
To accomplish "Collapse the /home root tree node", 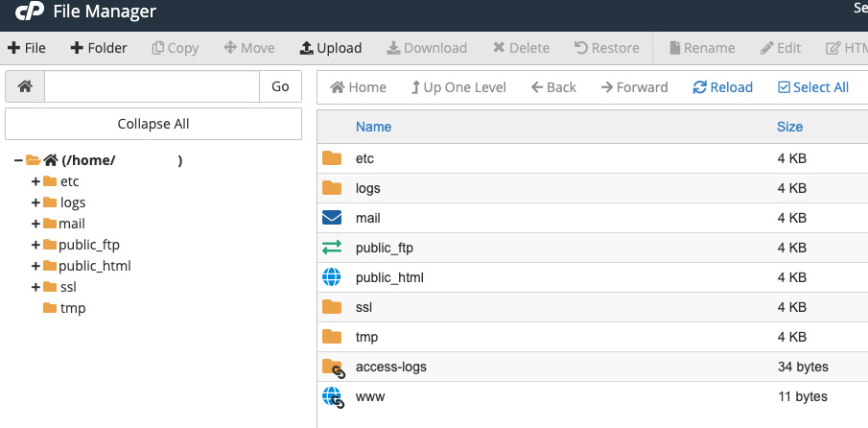I will [18, 160].
